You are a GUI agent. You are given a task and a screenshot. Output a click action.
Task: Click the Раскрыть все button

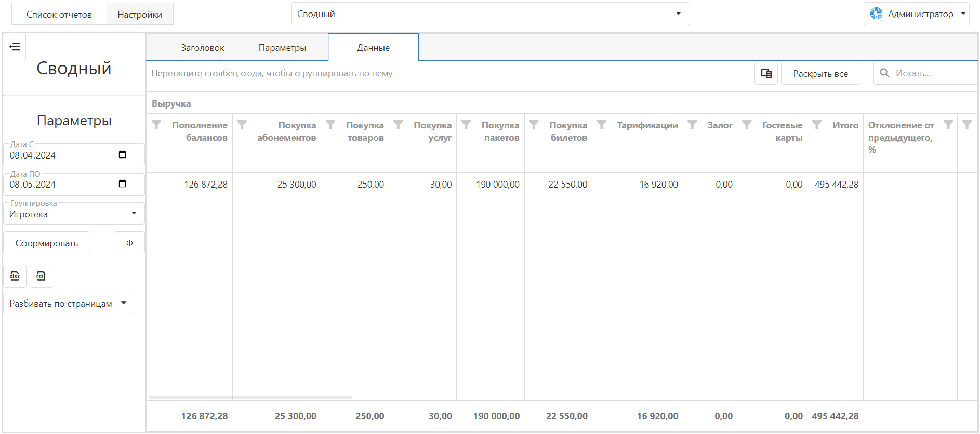click(820, 73)
